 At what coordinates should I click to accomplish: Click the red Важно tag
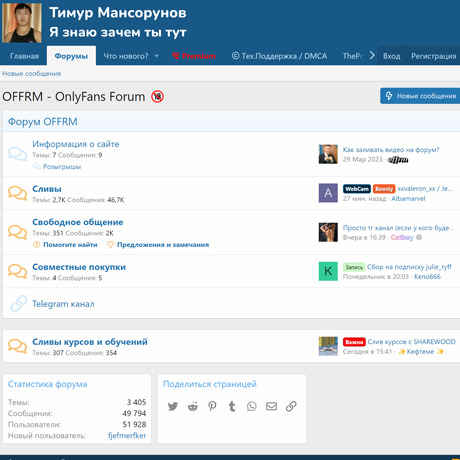[x=354, y=342]
